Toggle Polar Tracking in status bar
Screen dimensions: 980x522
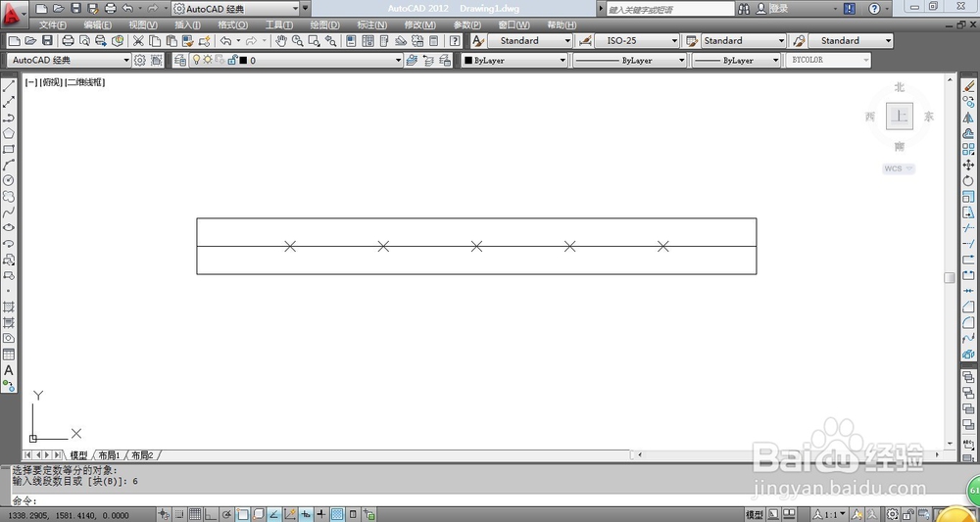(227, 514)
